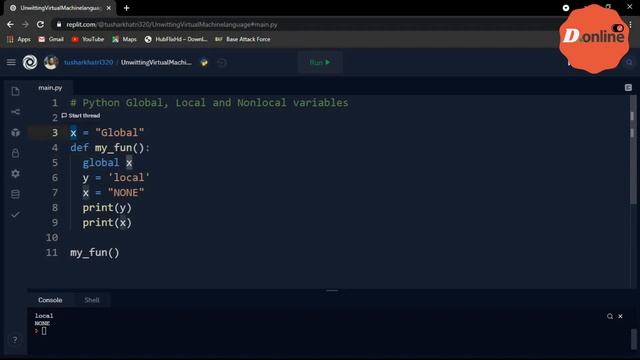640x360 pixels.
Task: Close the UnwittingVirtualMachinelanguage browser tab
Action: pyautogui.click(x=109, y=8)
